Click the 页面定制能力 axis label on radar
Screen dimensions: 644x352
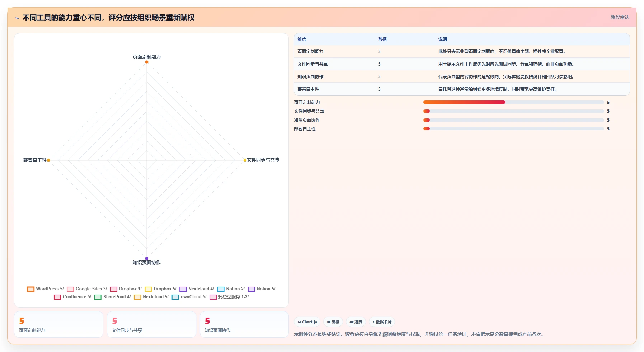click(x=147, y=57)
